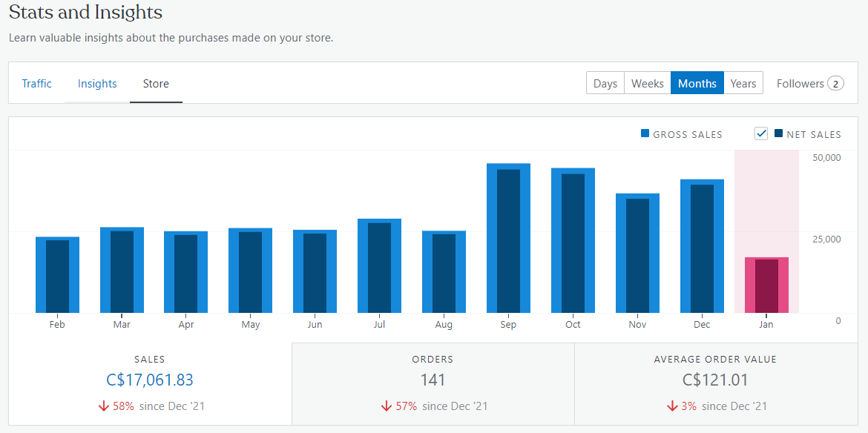This screenshot has height=433, width=868.
Task: Click the sales total C$17,061.83
Action: [x=150, y=380]
